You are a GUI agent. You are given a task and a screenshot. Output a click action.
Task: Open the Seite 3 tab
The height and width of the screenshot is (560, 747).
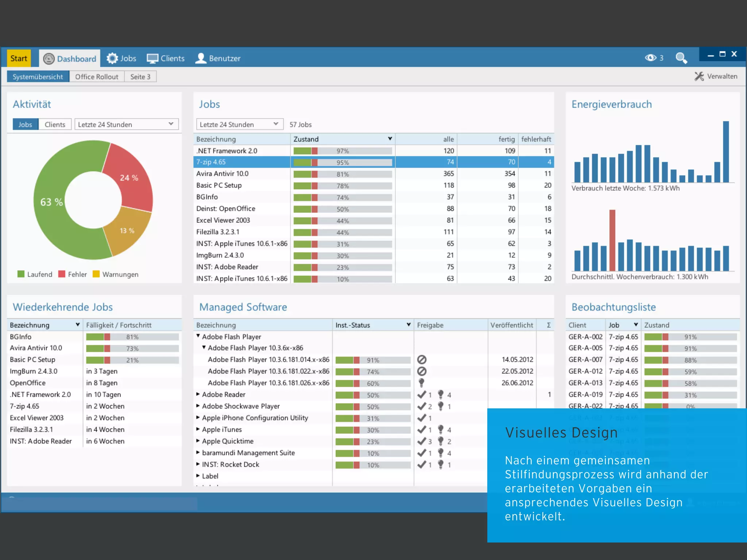tap(140, 77)
